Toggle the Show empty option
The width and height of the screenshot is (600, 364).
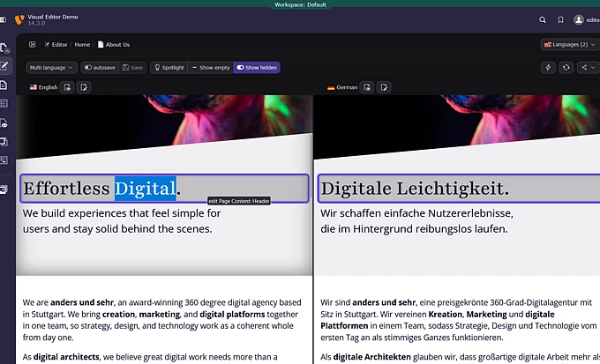pyautogui.click(x=211, y=68)
